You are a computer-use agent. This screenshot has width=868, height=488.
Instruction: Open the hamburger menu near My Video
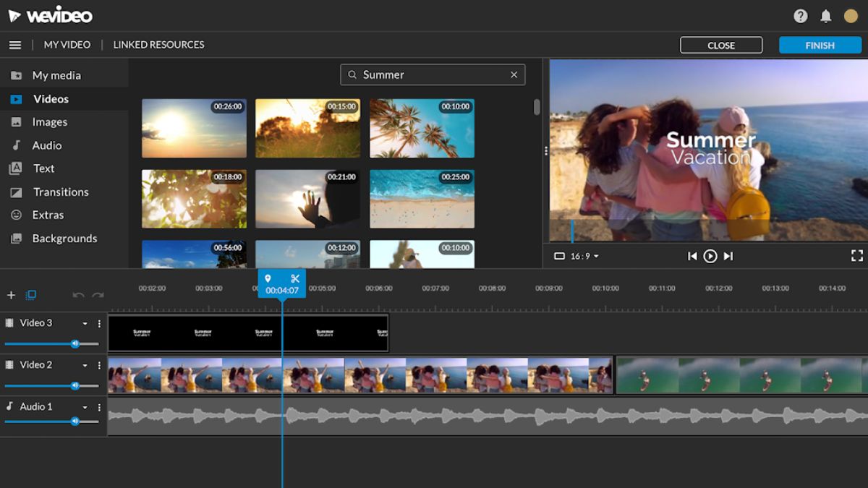[15, 44]
